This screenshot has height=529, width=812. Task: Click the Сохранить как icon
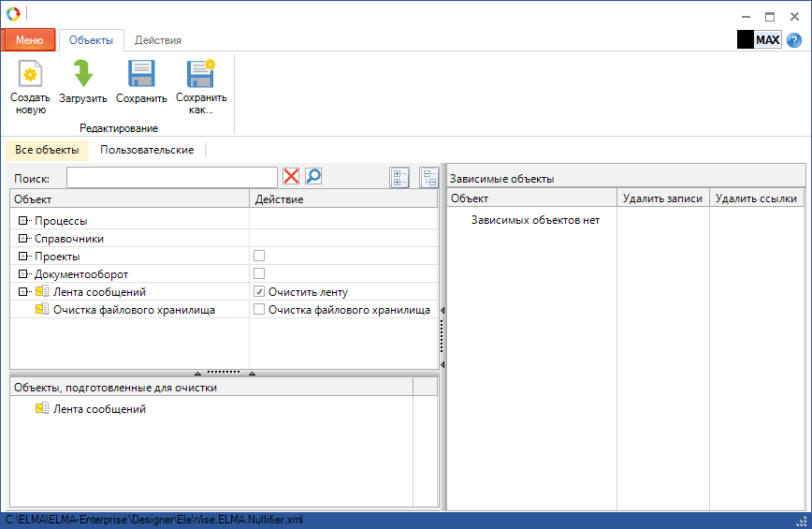tap(200, 74)
